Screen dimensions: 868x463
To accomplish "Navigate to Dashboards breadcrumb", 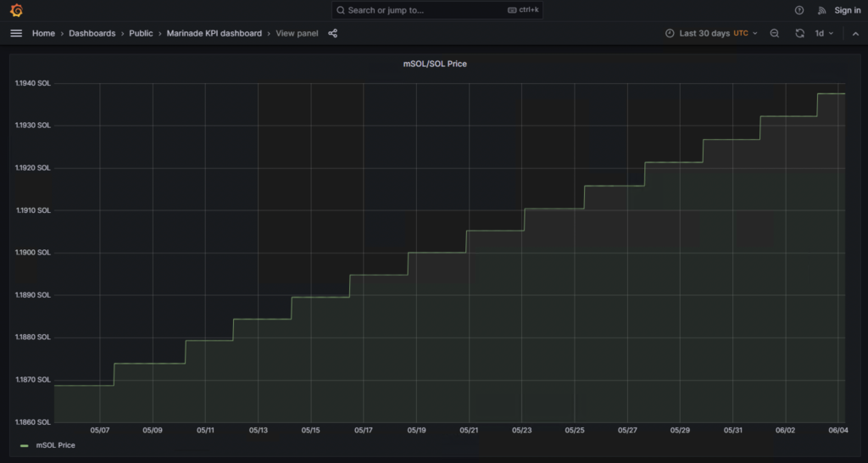I will click(x=92, y=33).
